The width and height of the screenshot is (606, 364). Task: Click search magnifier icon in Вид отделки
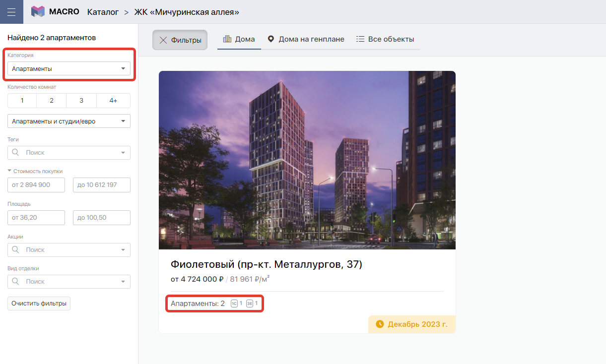(x=16, y=282)
